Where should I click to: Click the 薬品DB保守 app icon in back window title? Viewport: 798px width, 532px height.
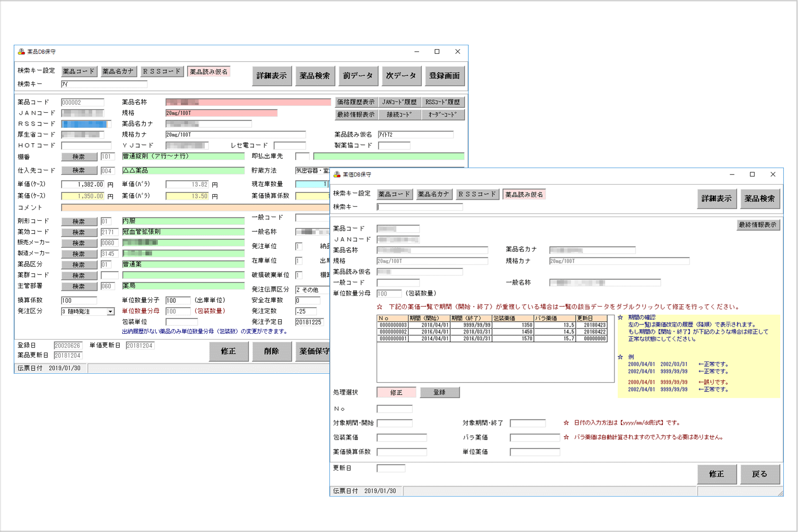pyautogui.click(x=21, y=52)
